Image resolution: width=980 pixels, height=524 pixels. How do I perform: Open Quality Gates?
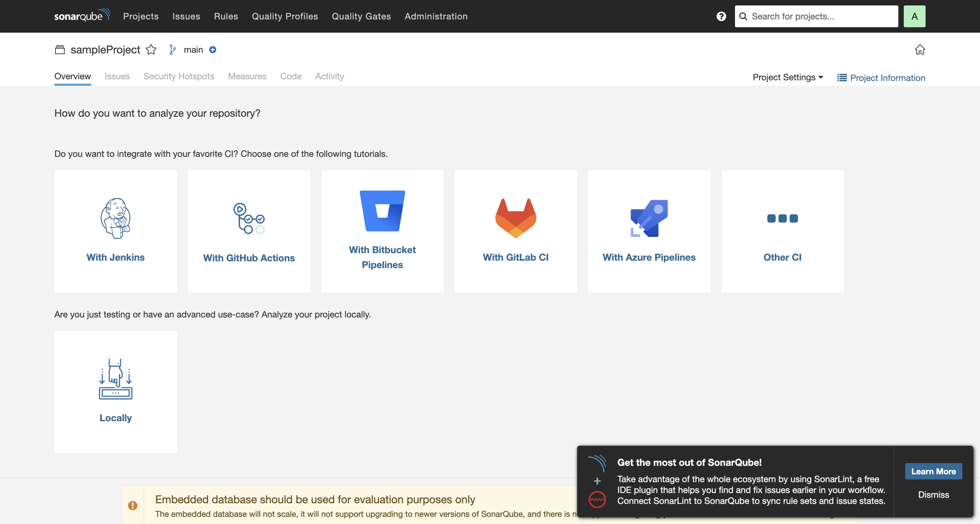tap(361, 16)
